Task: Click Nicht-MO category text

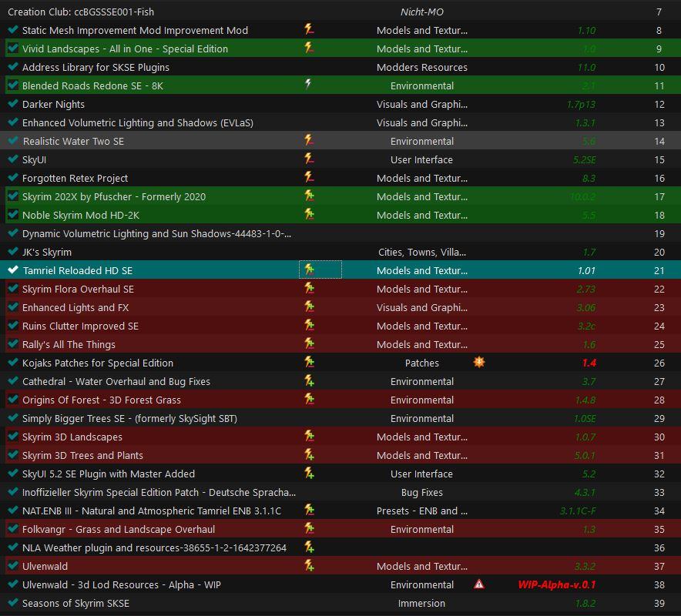Action: click(422, 12)
